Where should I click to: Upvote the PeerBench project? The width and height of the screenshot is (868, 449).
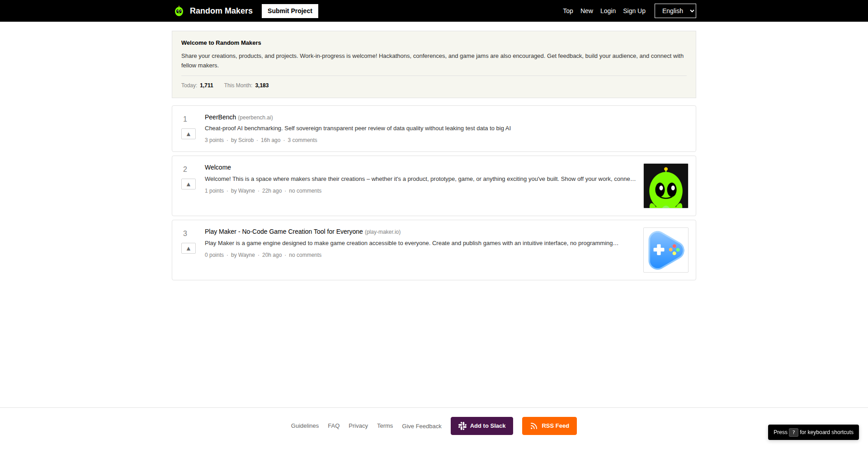(x=189, y=134)
